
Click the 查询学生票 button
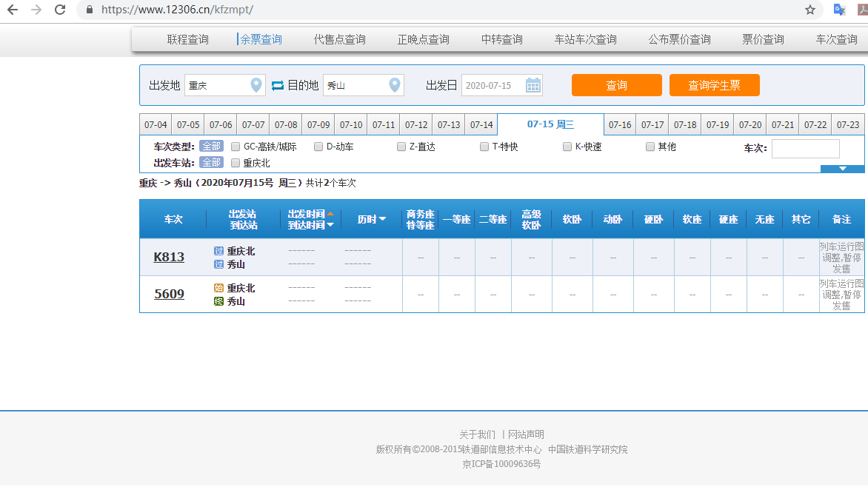tap(714, 85)
